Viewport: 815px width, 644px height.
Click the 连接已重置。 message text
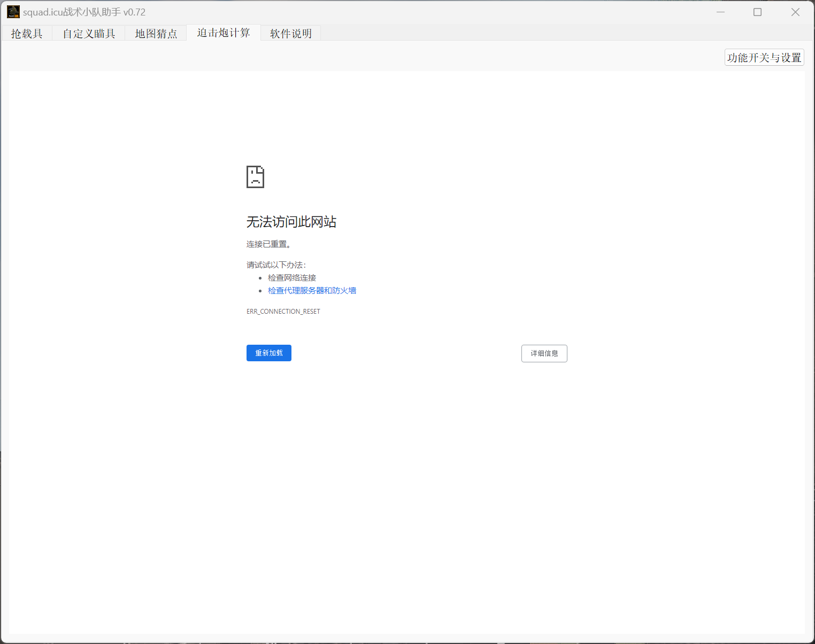(269, 244)
